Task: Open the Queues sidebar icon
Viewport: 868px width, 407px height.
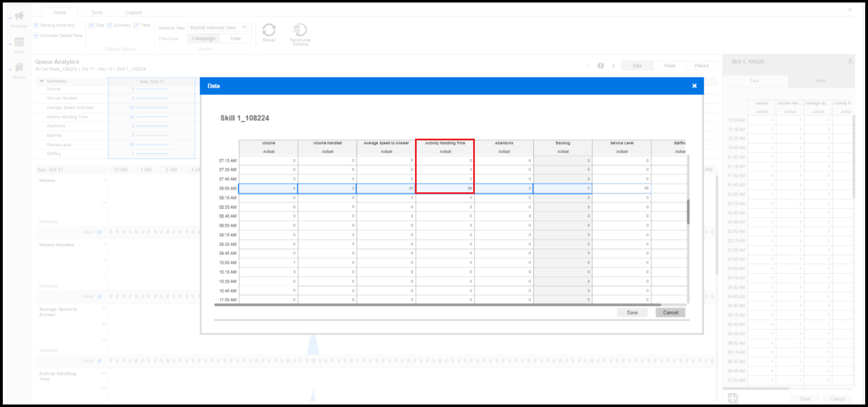Action: click(19, 68)
